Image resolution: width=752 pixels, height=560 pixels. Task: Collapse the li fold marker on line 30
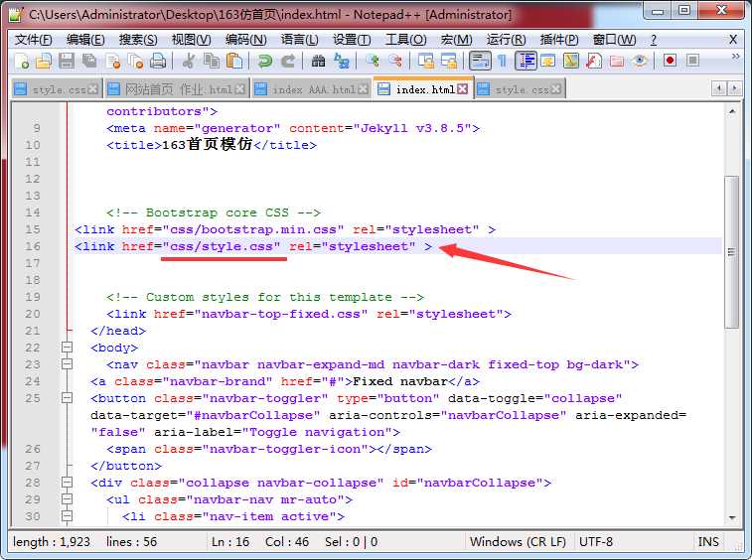(68, 516)
